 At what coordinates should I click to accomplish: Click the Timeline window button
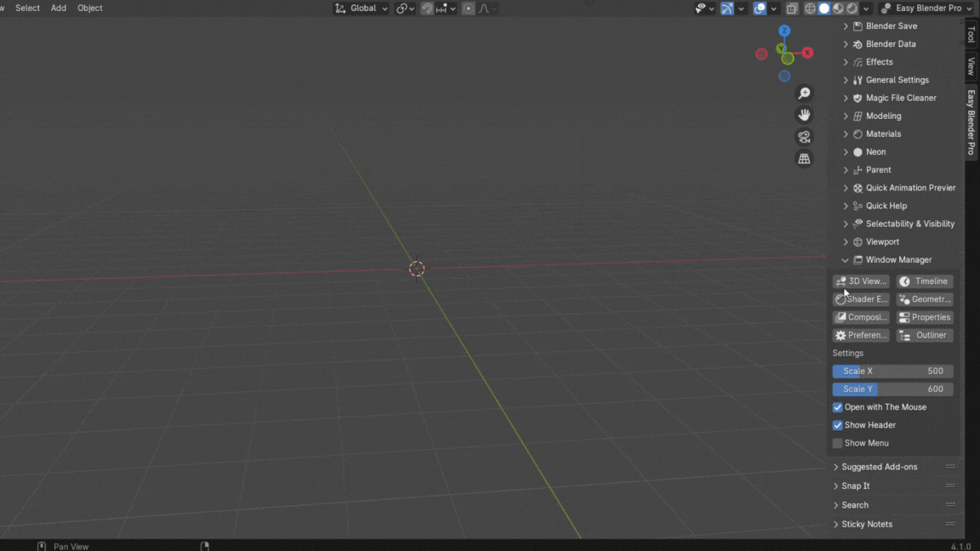click(925, 281)
